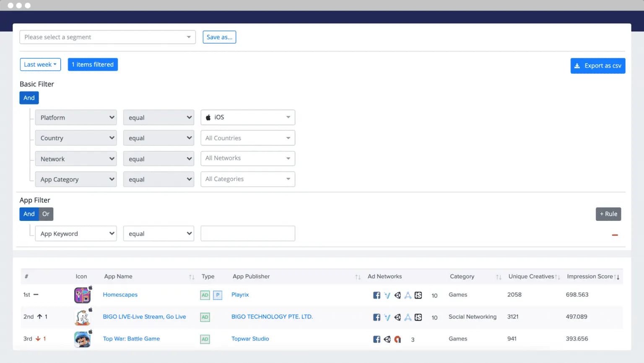
Task: Open the Last week date range dropdown
Action: pos(40,65)
